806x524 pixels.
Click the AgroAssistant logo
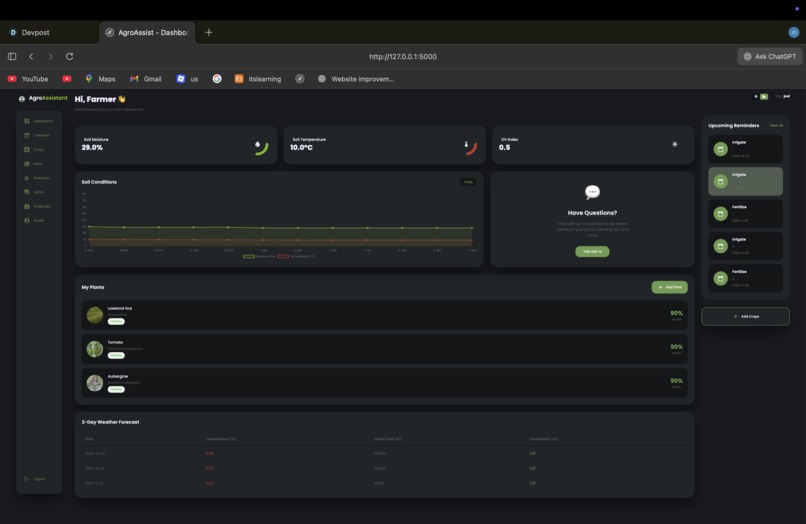[43, 98]
